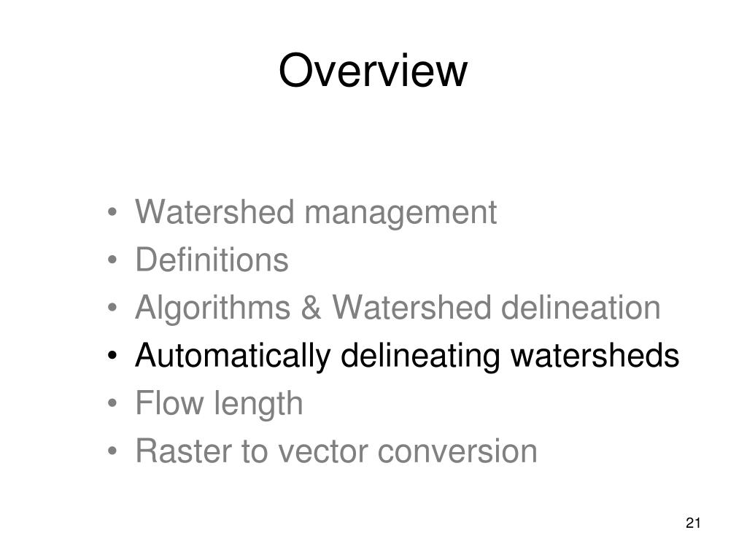Click the bullet dot before Algorithms line
The width and height of the screenshot is (747, 560).
click(x=112, y=308)
